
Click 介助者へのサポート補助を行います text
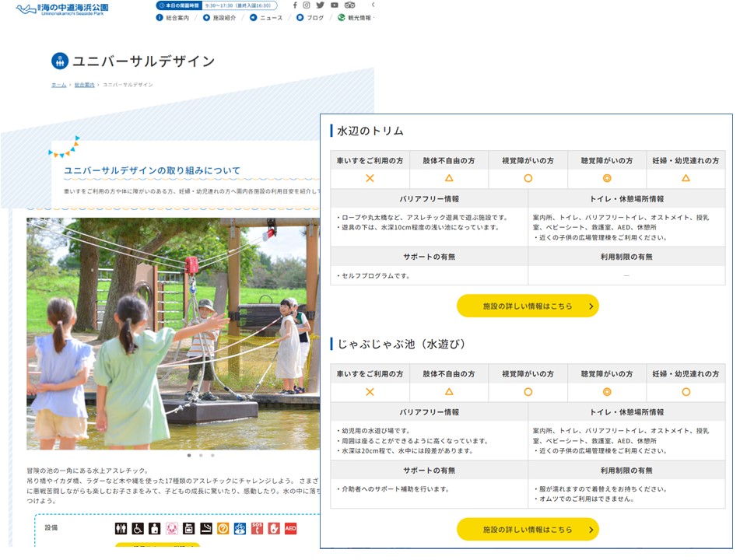point(394,489)
